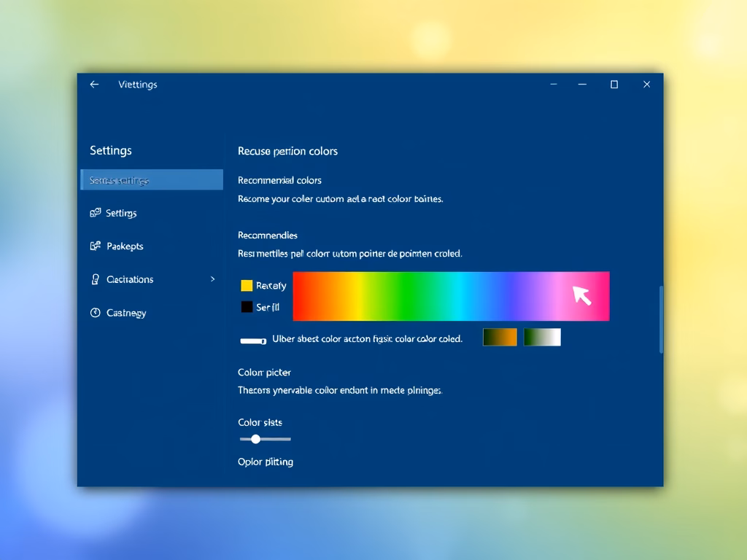Select the green-to-white gradient swatch
The image size is (747, 560).
coord(541,337)
